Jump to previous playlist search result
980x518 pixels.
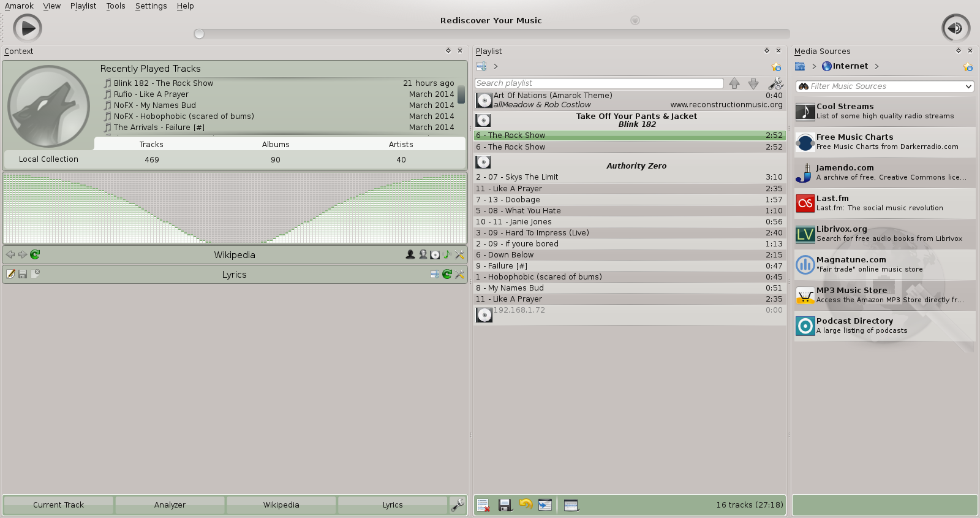pos(734,83)
